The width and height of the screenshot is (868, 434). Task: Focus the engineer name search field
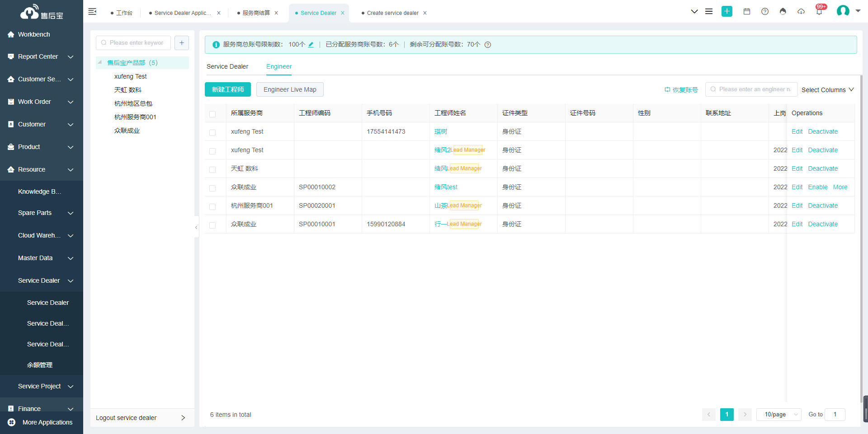coord(751,89)
